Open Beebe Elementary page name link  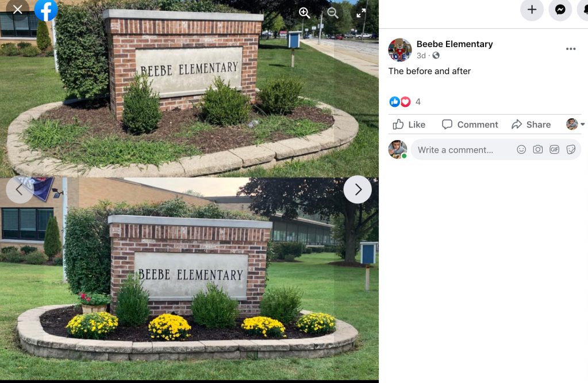(455, 44)
